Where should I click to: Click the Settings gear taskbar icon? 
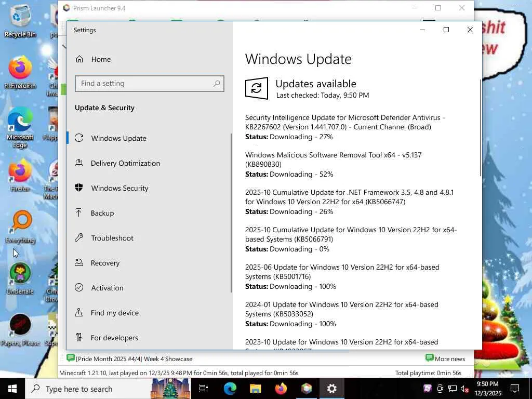point(332,389)
